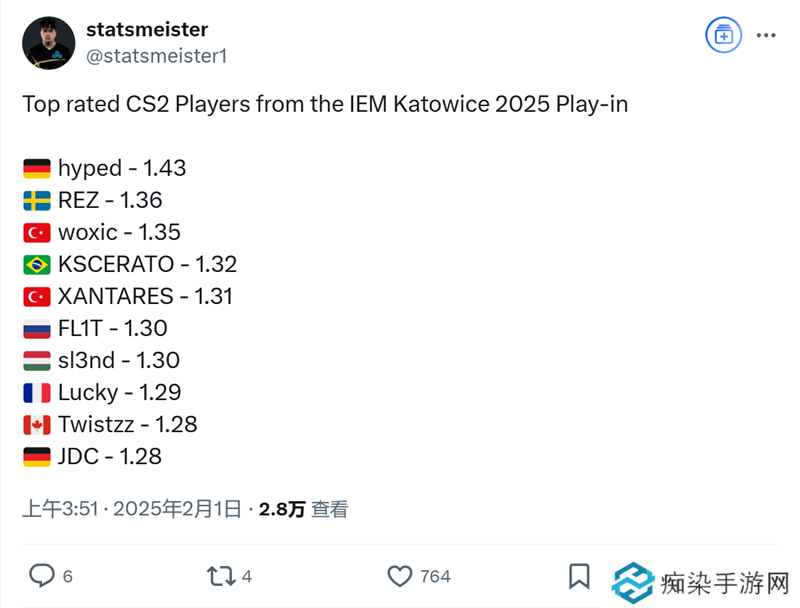Click the 痴染手游网 watermark logo
This screenshot has height=608, width=800.
[702, 581]
